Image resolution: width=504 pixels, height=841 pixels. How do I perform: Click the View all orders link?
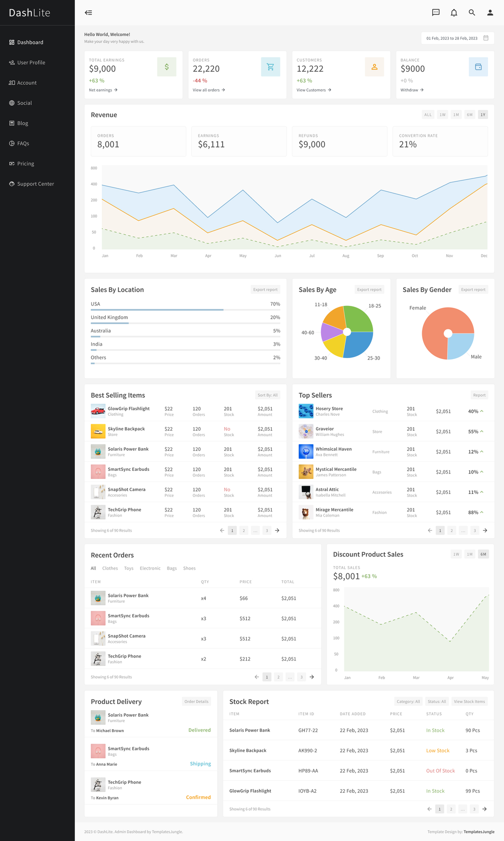(x=209, y=90)
